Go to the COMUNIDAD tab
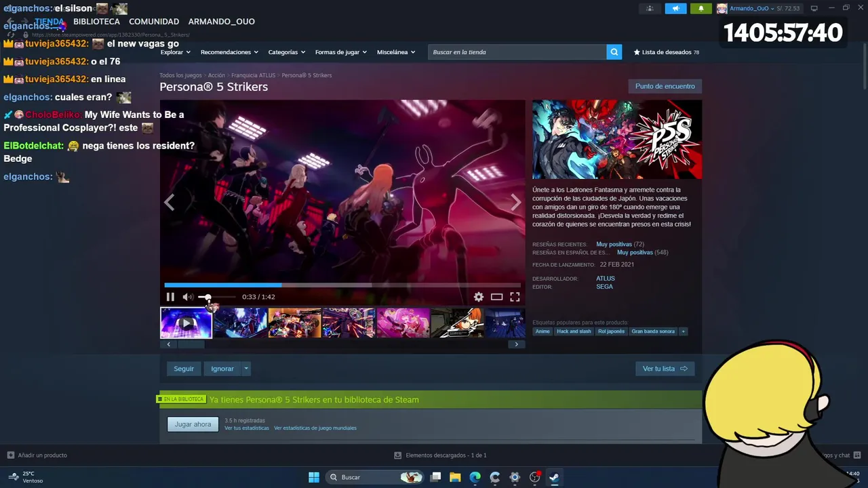The width and height of the screenshot is (868, 488). (154, 22)
